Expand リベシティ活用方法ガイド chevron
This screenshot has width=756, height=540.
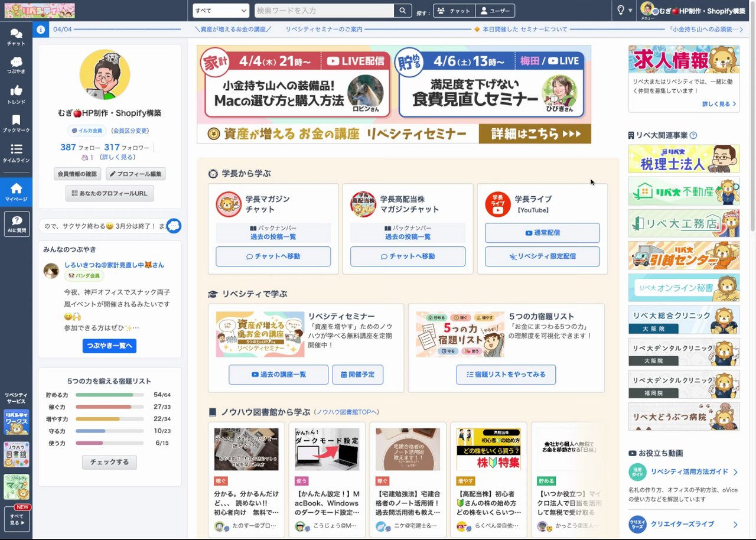point(735,472)
